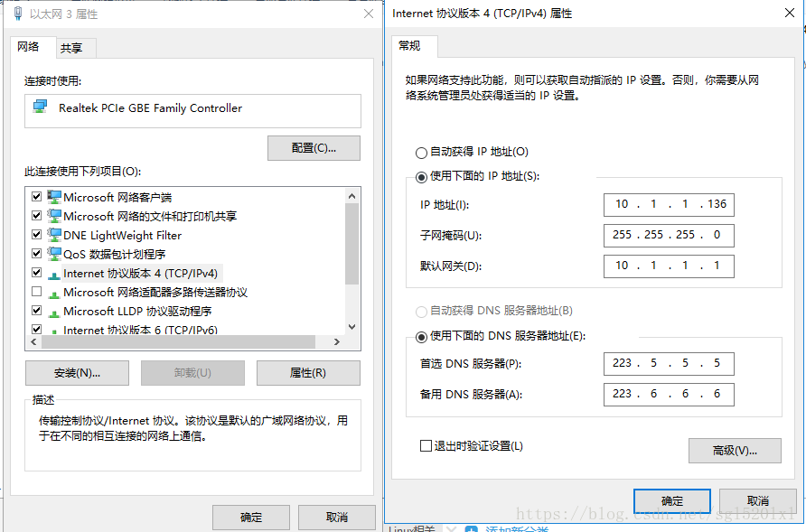Select 自动获得 IP 地址 radio button
Screen dimensions: 806x532
tap(421, 153)
